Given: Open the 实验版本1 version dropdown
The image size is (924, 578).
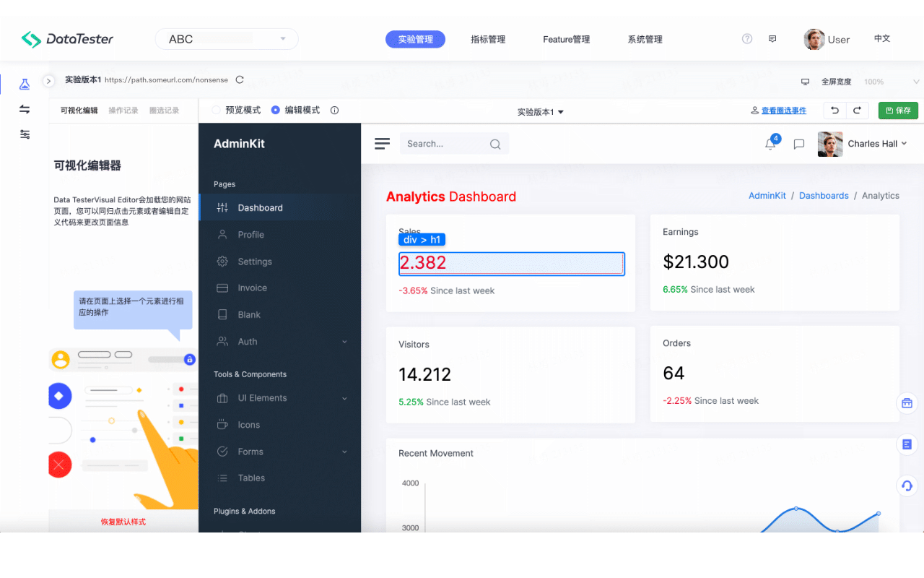Looking at the screenshot, I should point(540,112).
